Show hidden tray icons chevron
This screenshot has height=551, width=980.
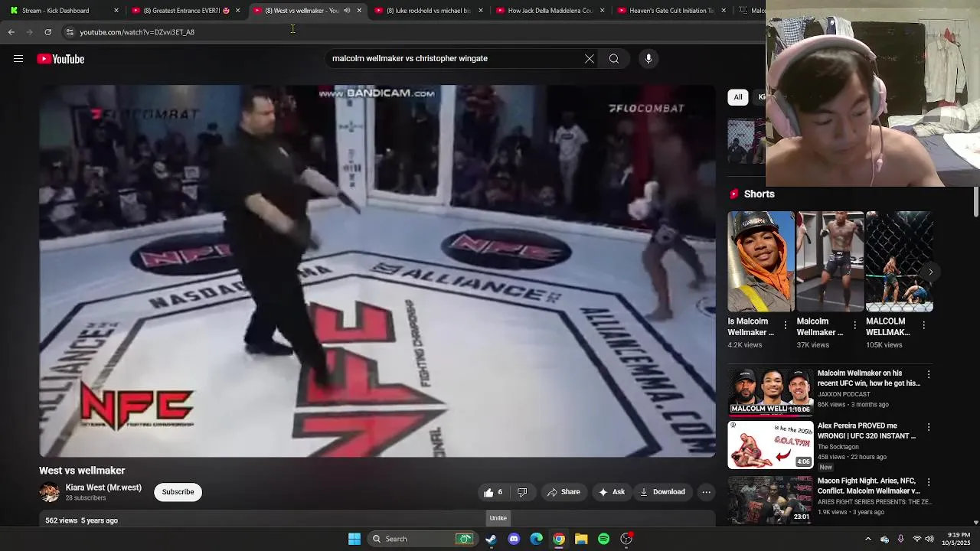point(867,539)
